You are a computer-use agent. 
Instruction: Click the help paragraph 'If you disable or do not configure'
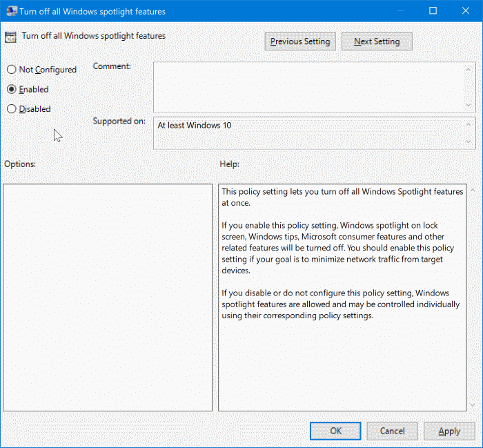pyautogui.click(x=340, y=304)
